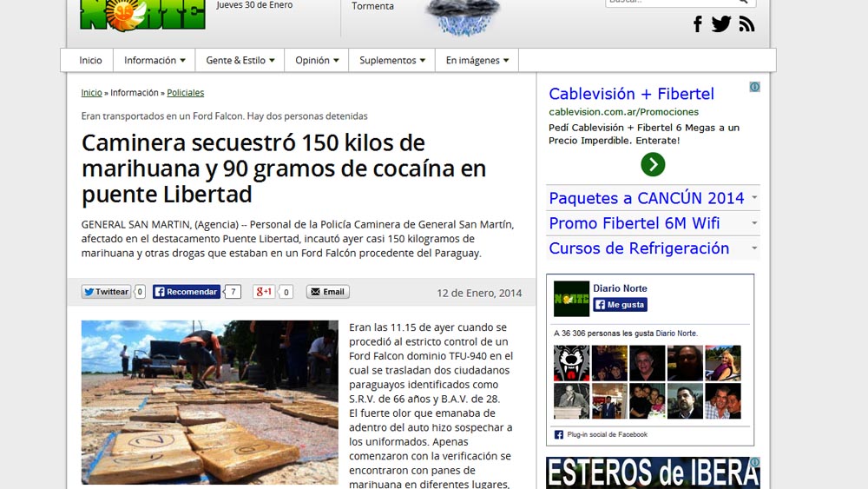The image size is (868, 489).
Task: Click the Facebook recommend count 7
Action: point(233,292)
